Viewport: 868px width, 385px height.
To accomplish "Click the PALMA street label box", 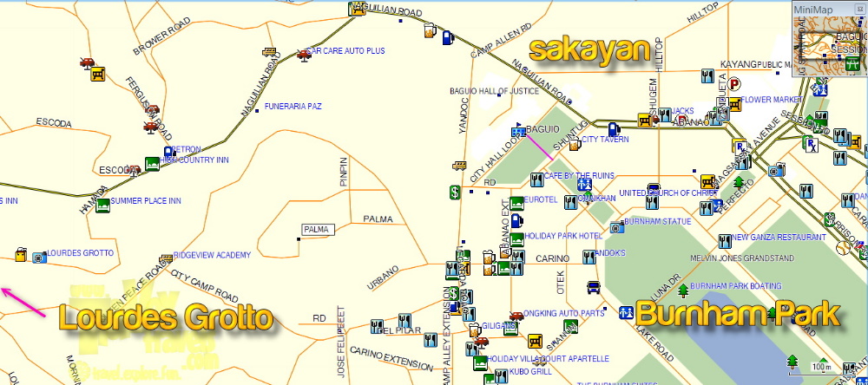I will point(317,229).
